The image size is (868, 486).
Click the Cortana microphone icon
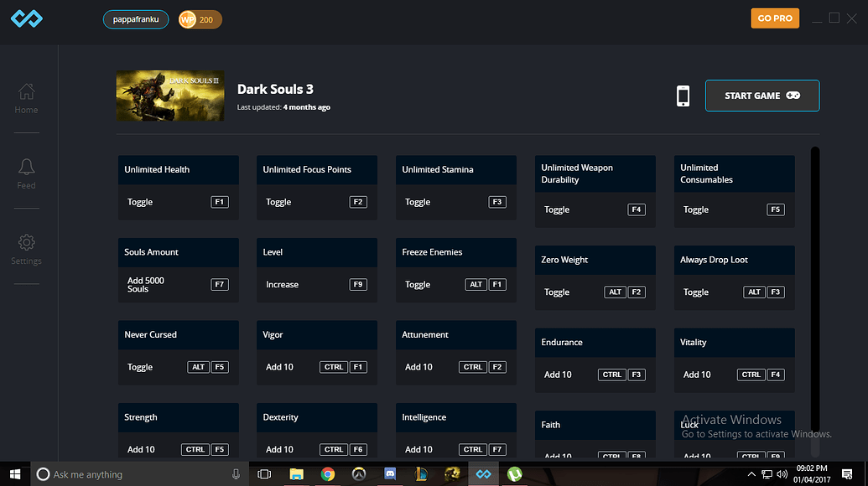(236, 473)
